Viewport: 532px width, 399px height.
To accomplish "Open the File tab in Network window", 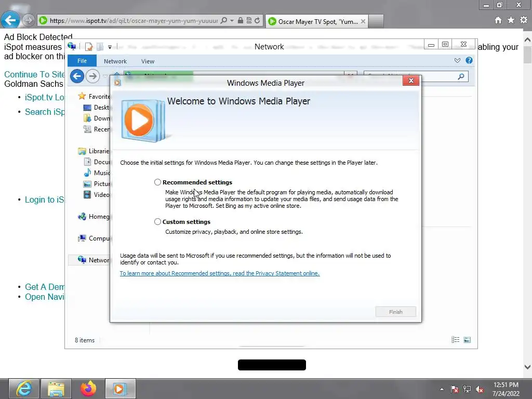I will 82,61.
